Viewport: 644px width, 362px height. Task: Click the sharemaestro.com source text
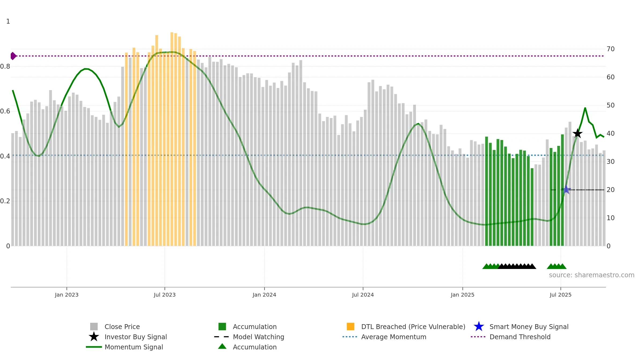click(592, 275)
